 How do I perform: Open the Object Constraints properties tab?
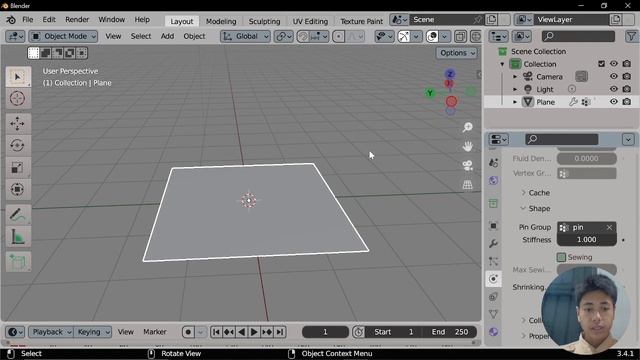[x=493, y=296]
